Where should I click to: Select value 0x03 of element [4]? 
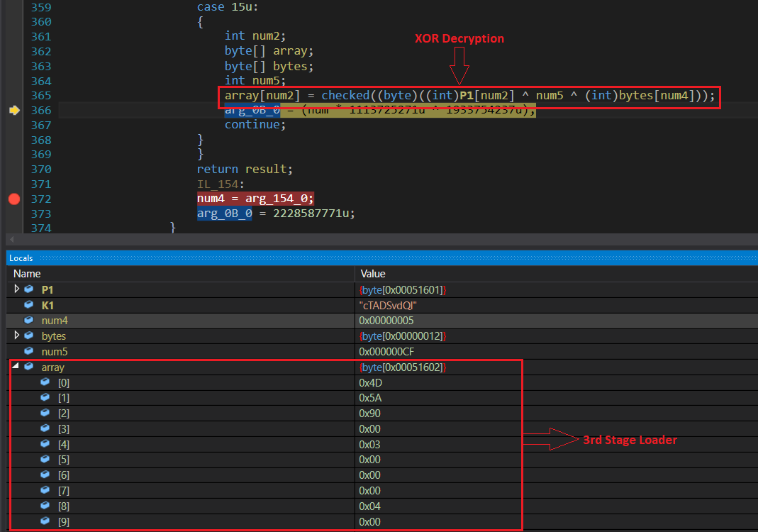tap(370, 445)
